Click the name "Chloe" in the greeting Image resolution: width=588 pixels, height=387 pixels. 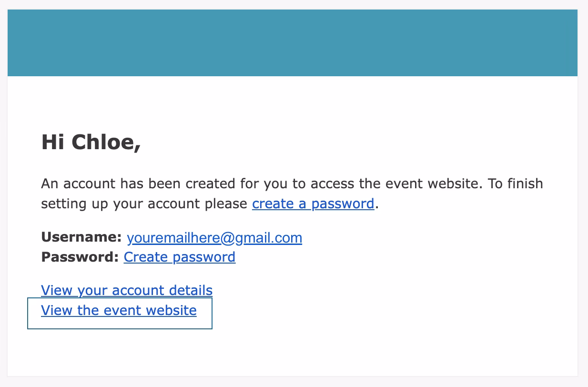105,143
